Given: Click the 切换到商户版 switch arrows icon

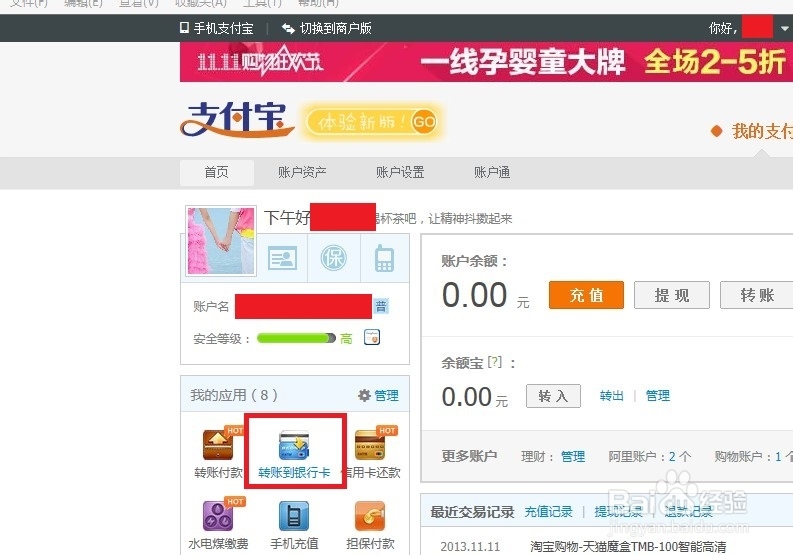Looking at the screenshot, I should tap(288, 28).
